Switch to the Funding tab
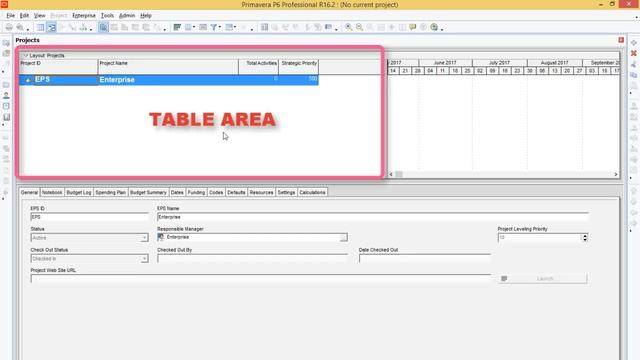This screenshot has width=640, height=360. (x=196, y=192)
